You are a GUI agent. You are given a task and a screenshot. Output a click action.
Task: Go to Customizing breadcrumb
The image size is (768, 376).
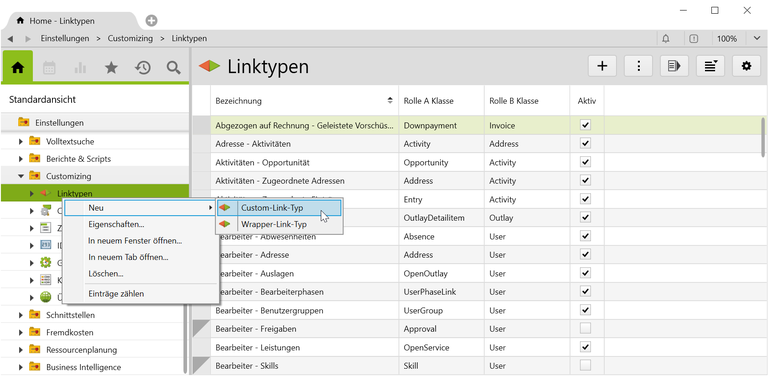pyautogui.click(x=130, y=38)
